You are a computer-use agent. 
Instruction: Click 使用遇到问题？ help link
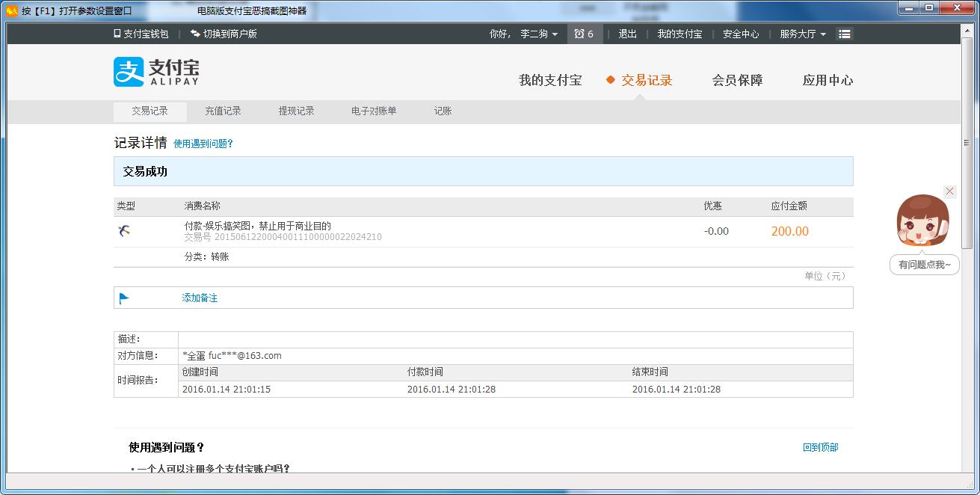(x=203, y=144)
